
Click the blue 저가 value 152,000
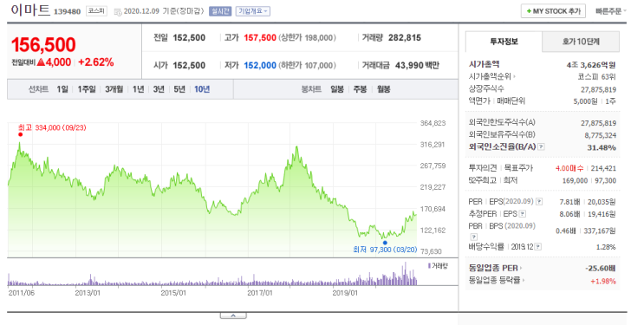click(x=260, y=65)
